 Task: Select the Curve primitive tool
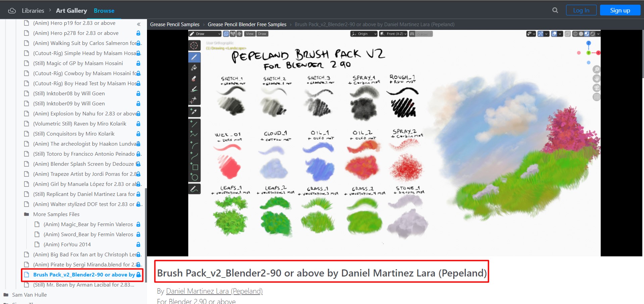click(x=194, y=156)
